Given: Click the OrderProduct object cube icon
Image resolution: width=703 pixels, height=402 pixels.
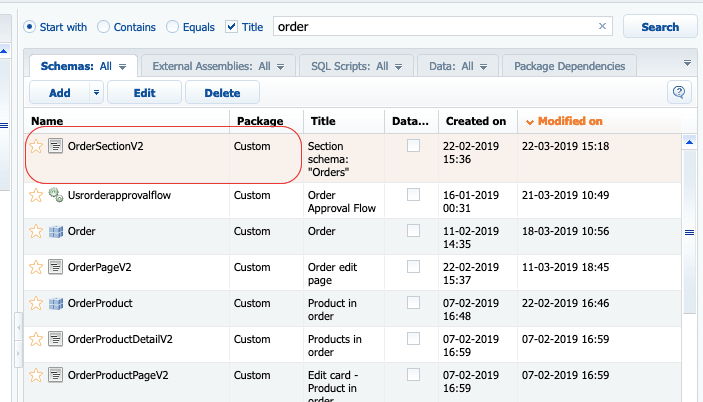Looking at the screenshot, I should tap(56, 303).
